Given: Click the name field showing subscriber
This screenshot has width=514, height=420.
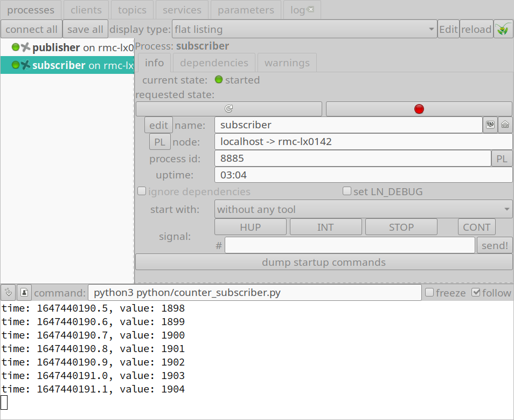Looking at the screenshot, I should pyautogui.click(x=349, y=125).
